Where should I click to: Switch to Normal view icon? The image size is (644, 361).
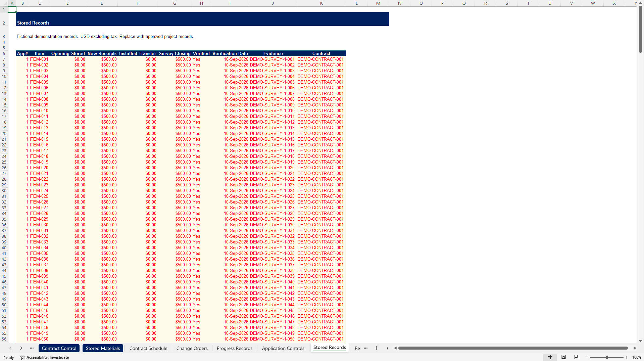pos(550,357)
